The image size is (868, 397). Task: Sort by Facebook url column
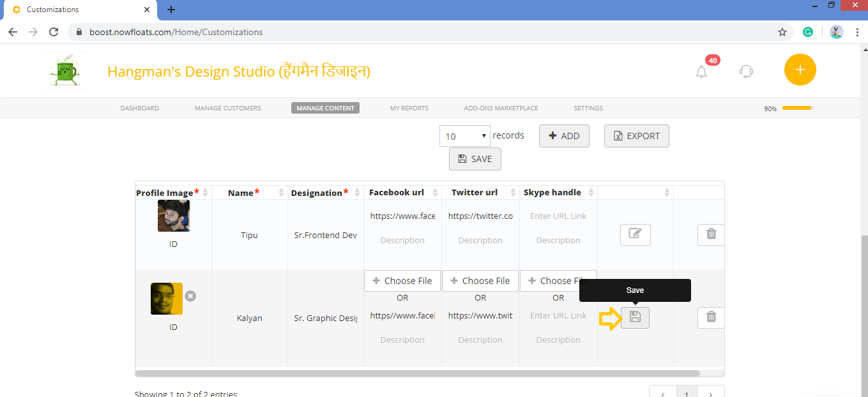[x=402, y=192]
